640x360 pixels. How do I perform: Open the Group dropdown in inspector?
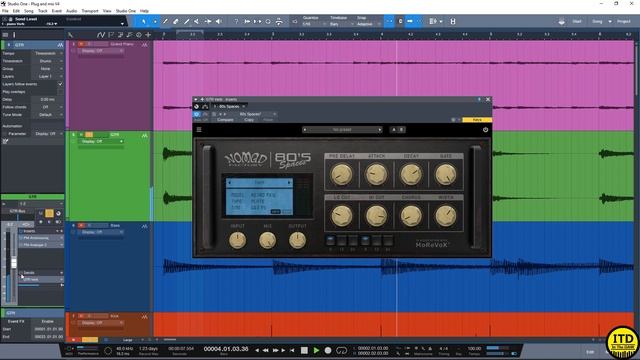pyautogui.click(x=47, y=69)
